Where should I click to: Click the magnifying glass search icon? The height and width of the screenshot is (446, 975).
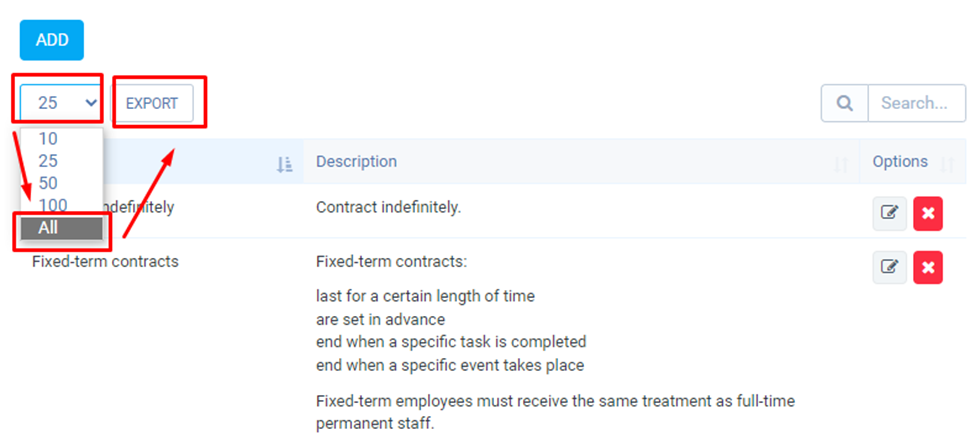point(845,103)
